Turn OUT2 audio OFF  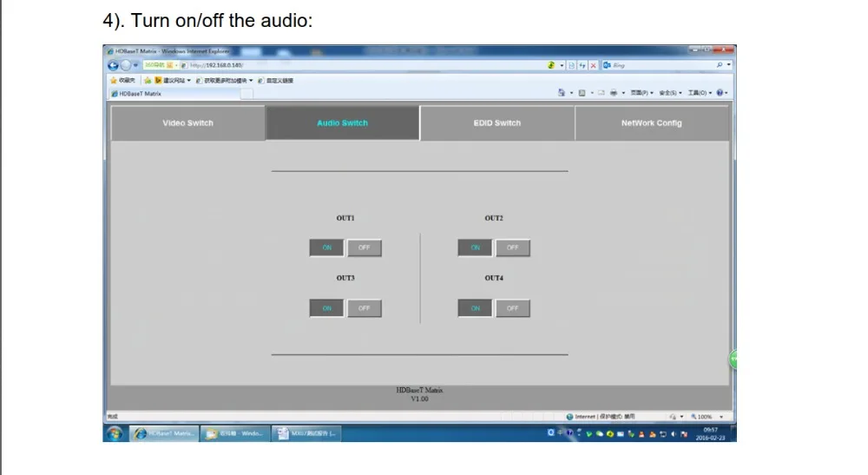click(513, 247)
